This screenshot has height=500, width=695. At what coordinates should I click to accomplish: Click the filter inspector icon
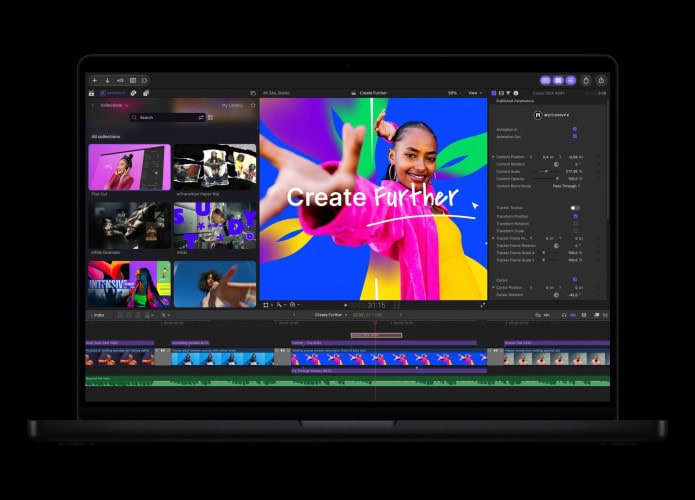508,93
